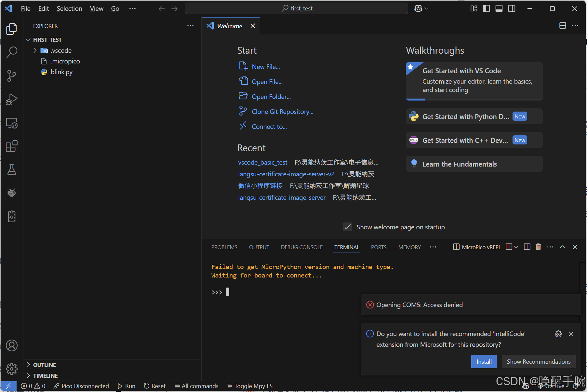Go back with navigation arrow
This screenshot has width=587, height=392.
click(x=162, y=8)
